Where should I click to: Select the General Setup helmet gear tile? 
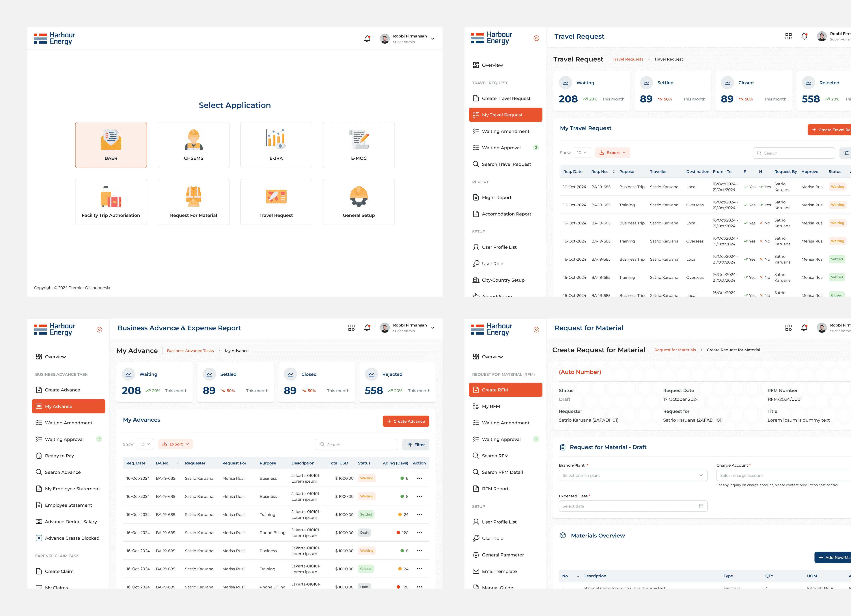tap(358, 202)
